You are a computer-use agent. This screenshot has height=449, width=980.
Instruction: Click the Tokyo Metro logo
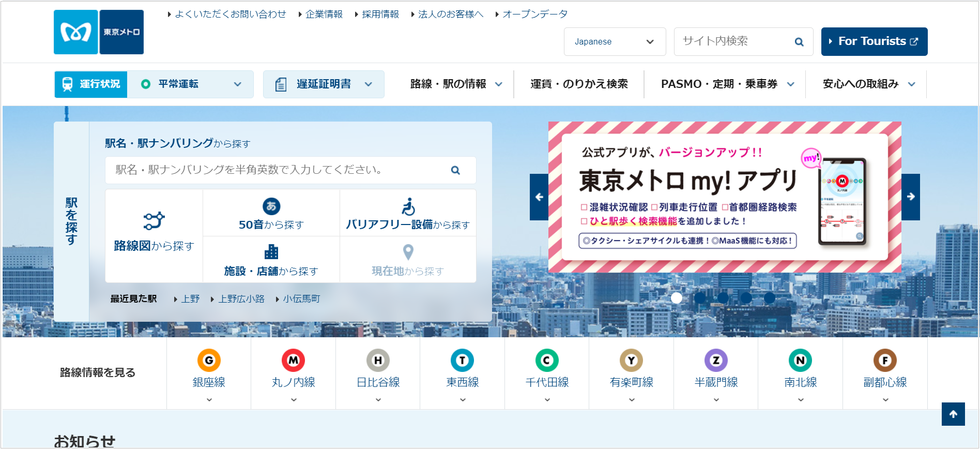pos(99,32)
